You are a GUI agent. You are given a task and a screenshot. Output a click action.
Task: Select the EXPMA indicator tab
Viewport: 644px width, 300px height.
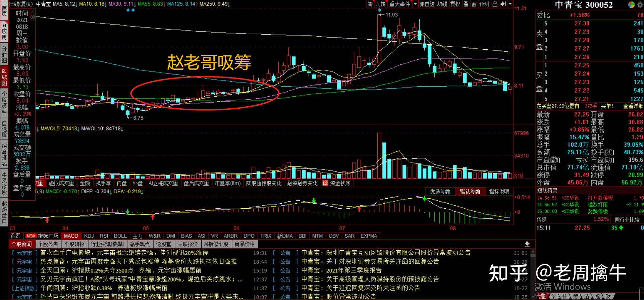coord(369,236)
